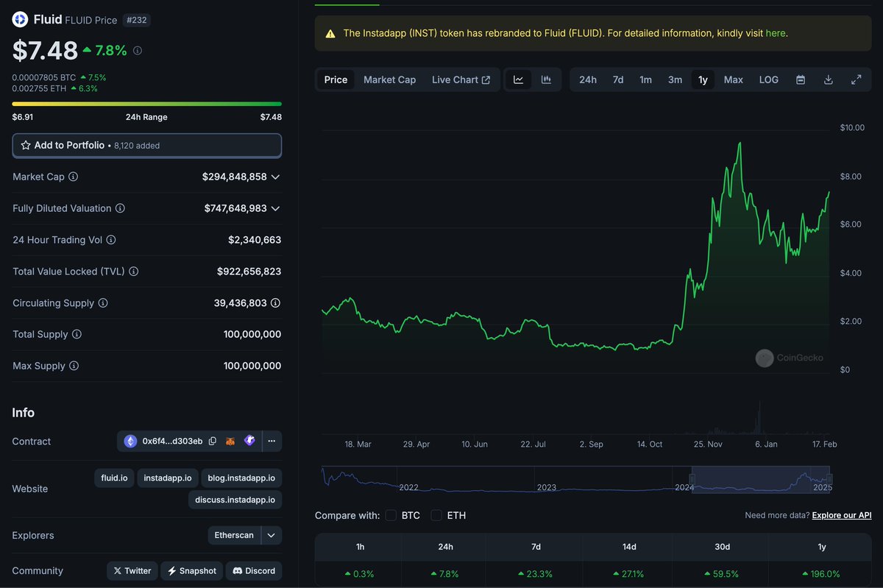Click 2023 region in chart navigator
The width and height of the screenshot is (883, 588).
[x=547, y=487]
